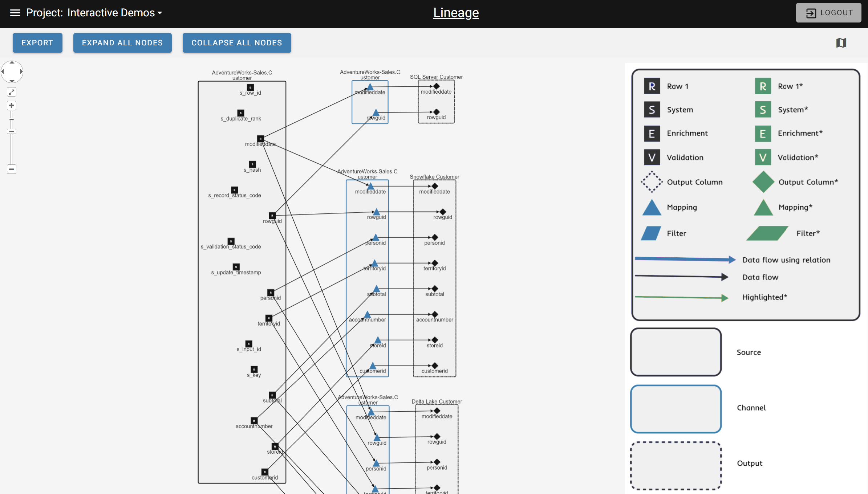Click modifieddate mapping triangle in Delta Lake channel
Viewport: 868px width, 494px height.
coord(371,412)
